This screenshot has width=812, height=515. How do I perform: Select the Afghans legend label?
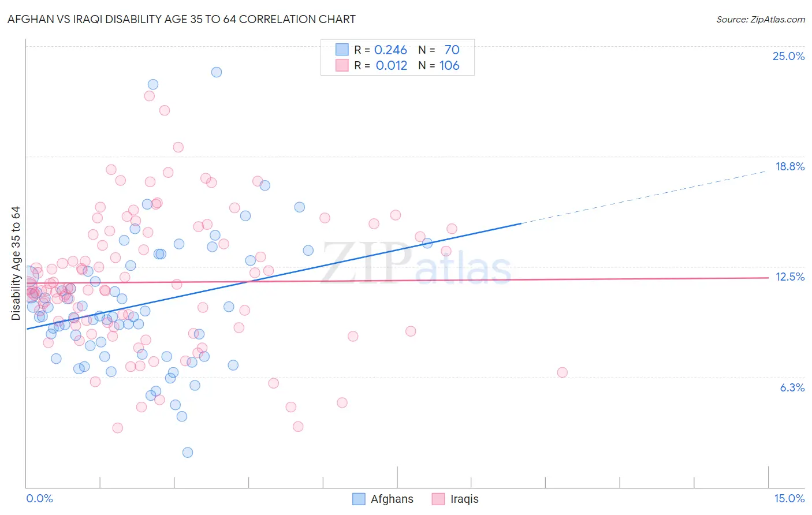[x=392, y=499]
